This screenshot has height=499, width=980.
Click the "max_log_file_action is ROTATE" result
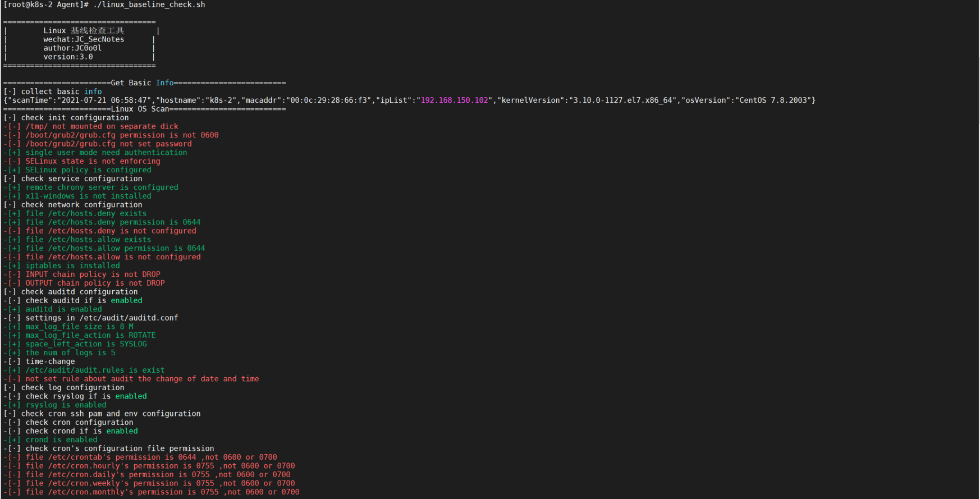[90, 336]
